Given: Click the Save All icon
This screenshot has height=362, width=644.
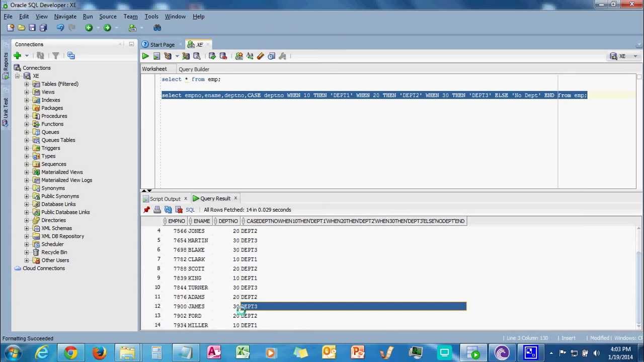Looking at the screenshot, I should tap(43, 28).
